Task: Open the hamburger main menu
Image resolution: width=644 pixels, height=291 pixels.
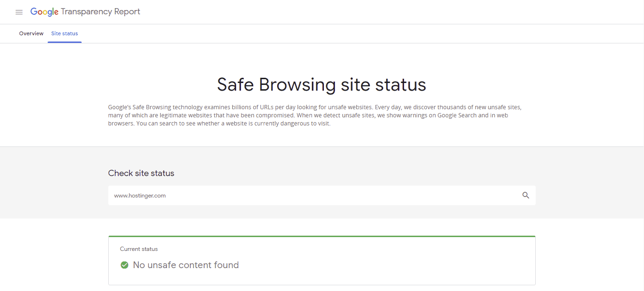Action: point(19,12)
